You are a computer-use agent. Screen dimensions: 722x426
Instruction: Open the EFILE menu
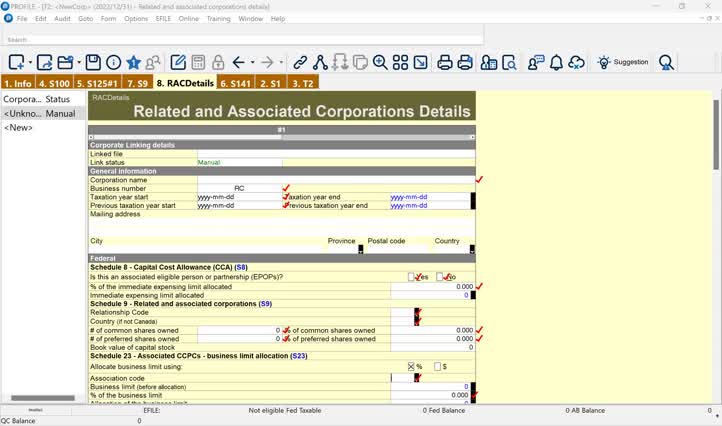pos(160,18)
